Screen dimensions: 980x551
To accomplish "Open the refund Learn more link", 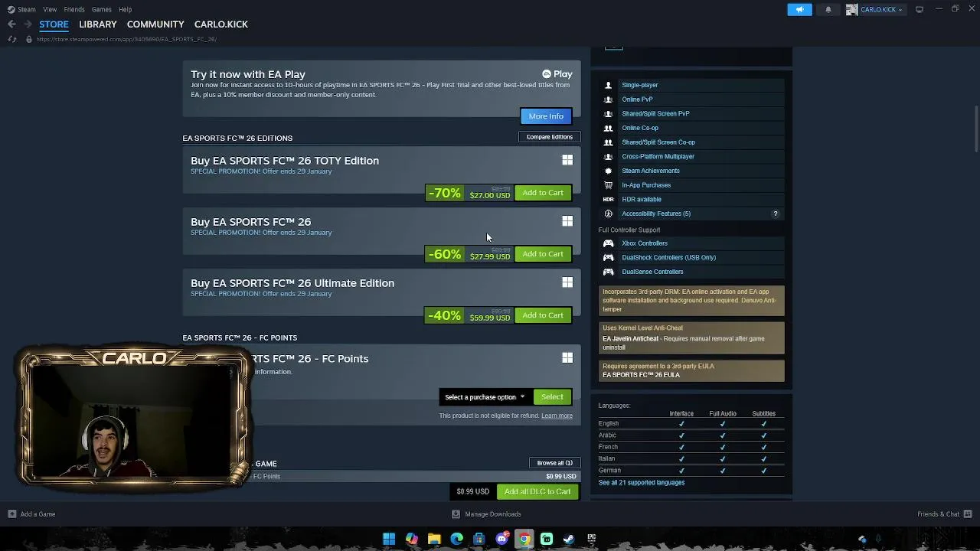I will click(557, 416).
